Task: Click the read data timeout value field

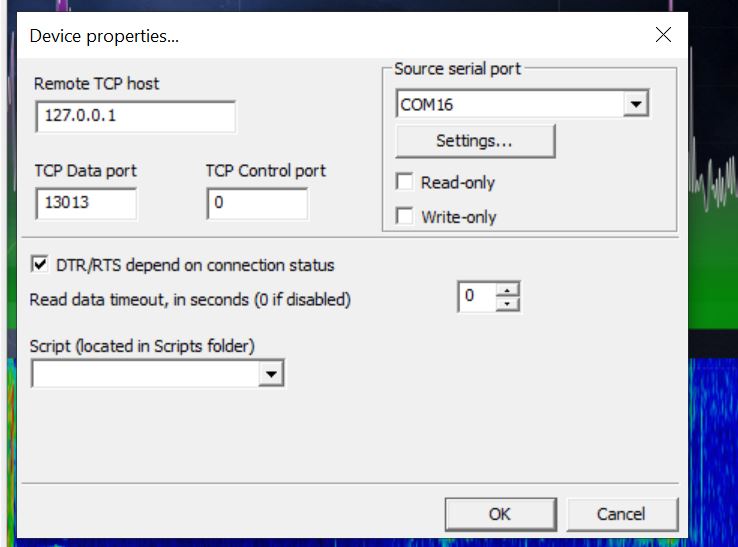Action: coord(476,297)
